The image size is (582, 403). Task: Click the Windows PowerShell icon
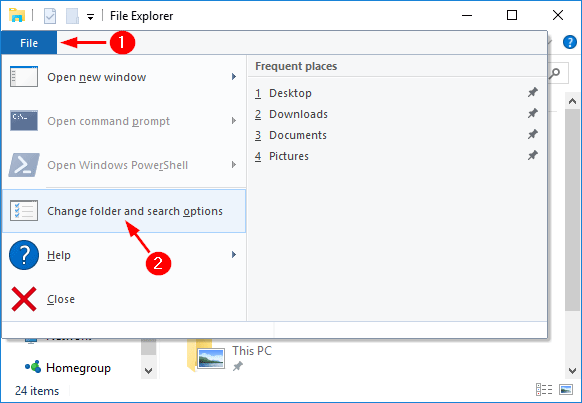tap(24, 164)
